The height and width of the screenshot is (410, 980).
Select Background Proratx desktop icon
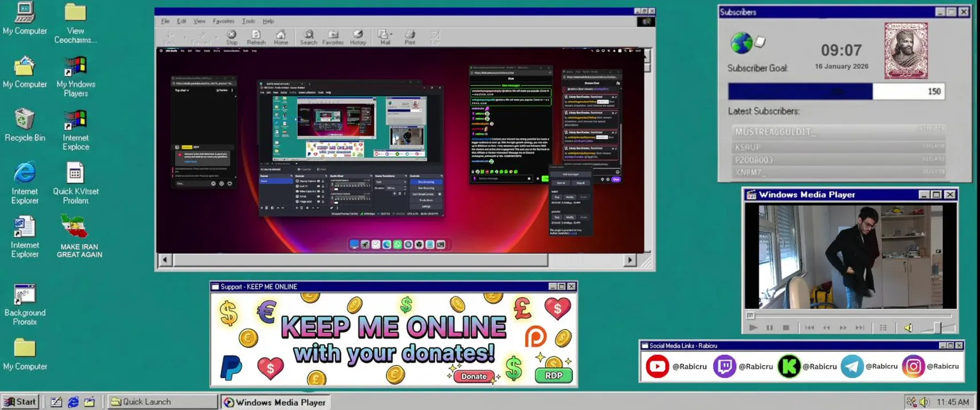click(25, 305)
